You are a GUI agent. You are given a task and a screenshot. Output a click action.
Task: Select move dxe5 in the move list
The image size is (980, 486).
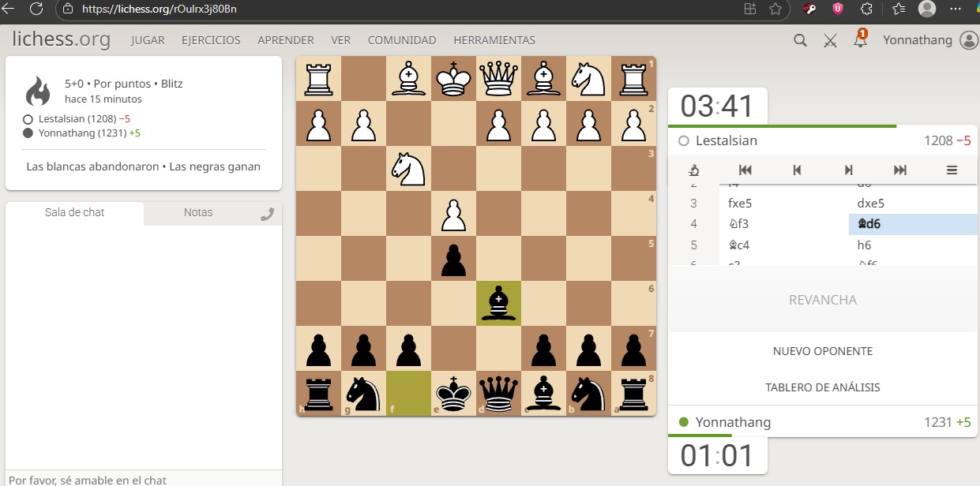click(x=870, y=204)
